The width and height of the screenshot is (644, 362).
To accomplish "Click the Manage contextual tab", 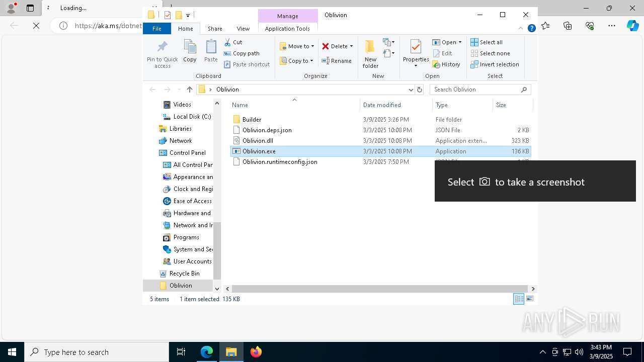I will [287, 16].
